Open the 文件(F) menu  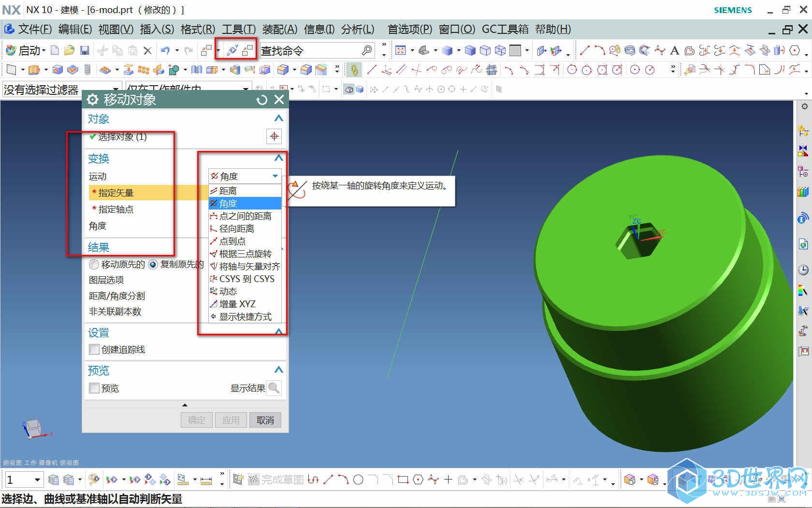(x=35, y=30)
